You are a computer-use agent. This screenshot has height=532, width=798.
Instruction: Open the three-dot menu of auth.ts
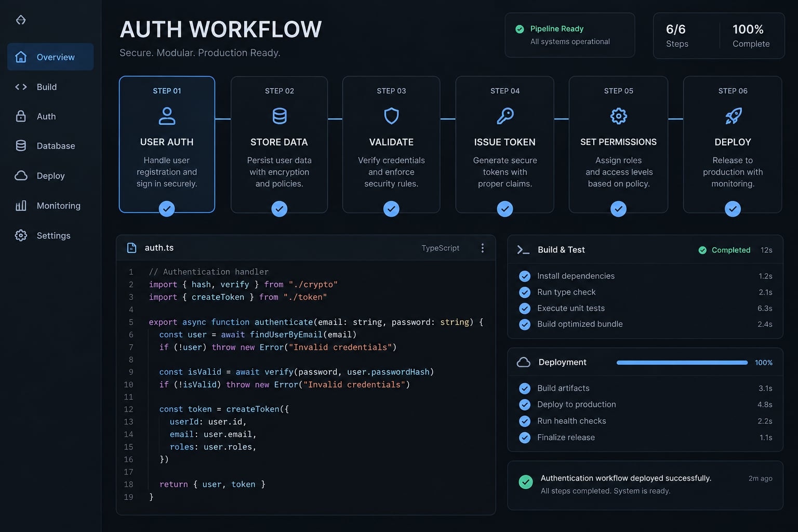click(483, 248)
